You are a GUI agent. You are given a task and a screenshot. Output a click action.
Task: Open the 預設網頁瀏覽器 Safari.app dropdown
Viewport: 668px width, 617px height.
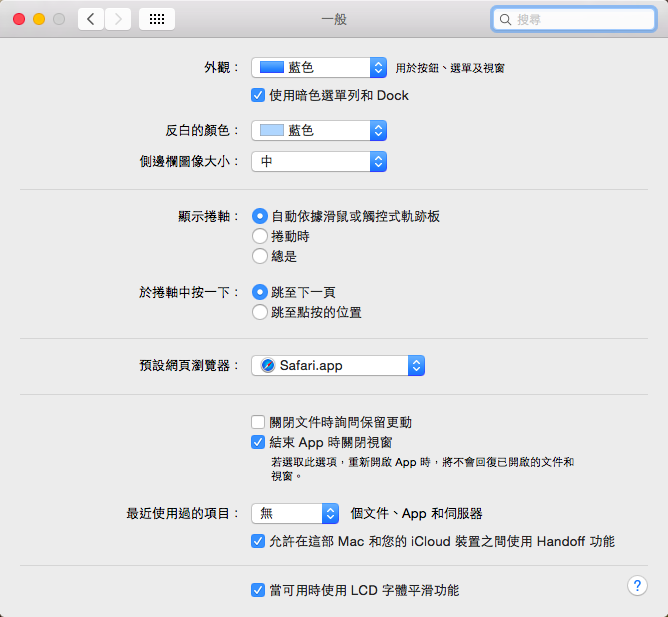pyautogui.click(x=338, y=366)
